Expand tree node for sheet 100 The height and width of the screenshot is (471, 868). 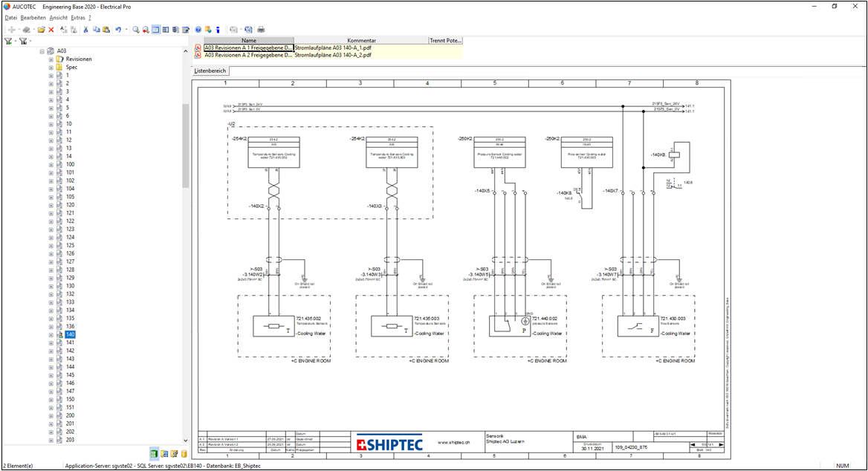51,164
